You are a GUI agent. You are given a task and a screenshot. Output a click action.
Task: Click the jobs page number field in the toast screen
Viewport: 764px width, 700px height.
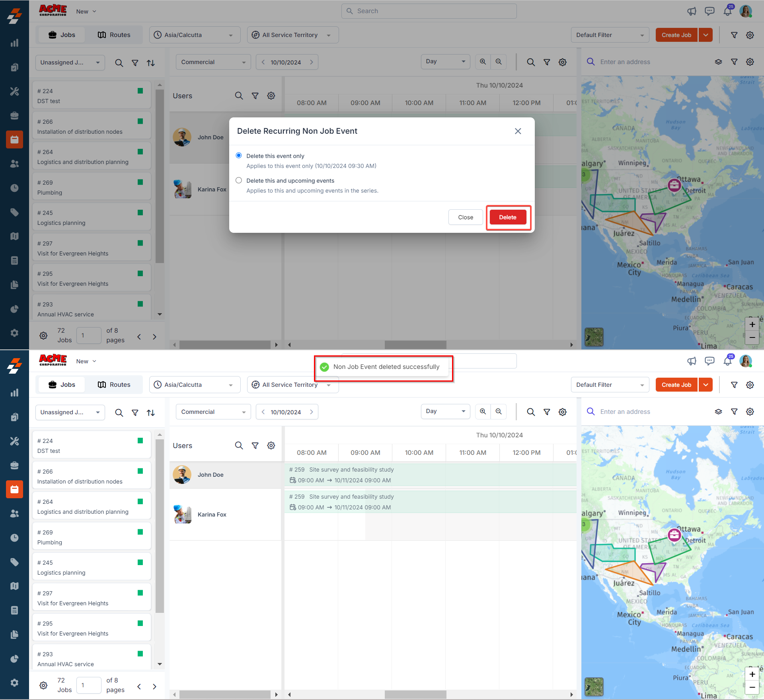click(89, 685)
